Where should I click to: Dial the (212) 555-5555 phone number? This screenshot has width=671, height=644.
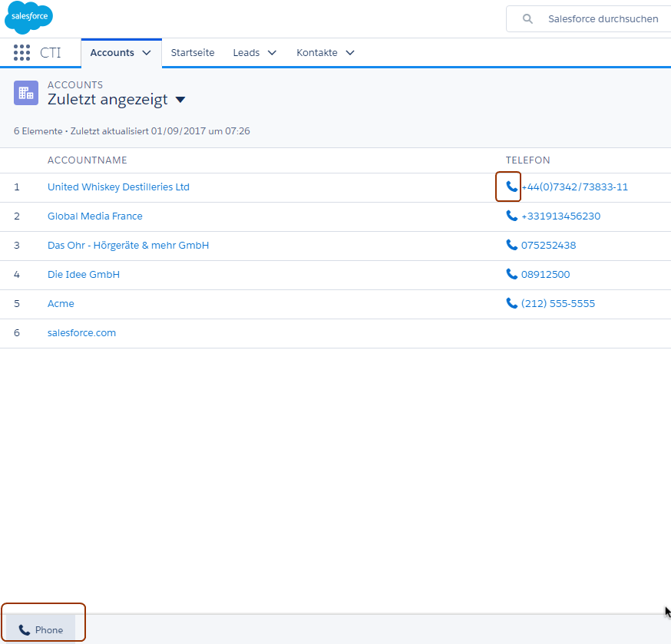click(558, 303)
